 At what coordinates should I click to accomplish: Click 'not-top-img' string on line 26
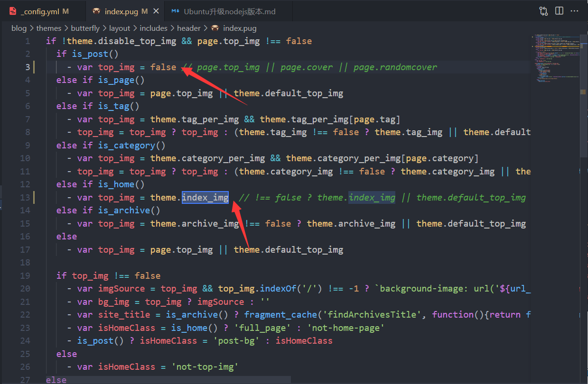pyautogui.click(x=205, y=367)
